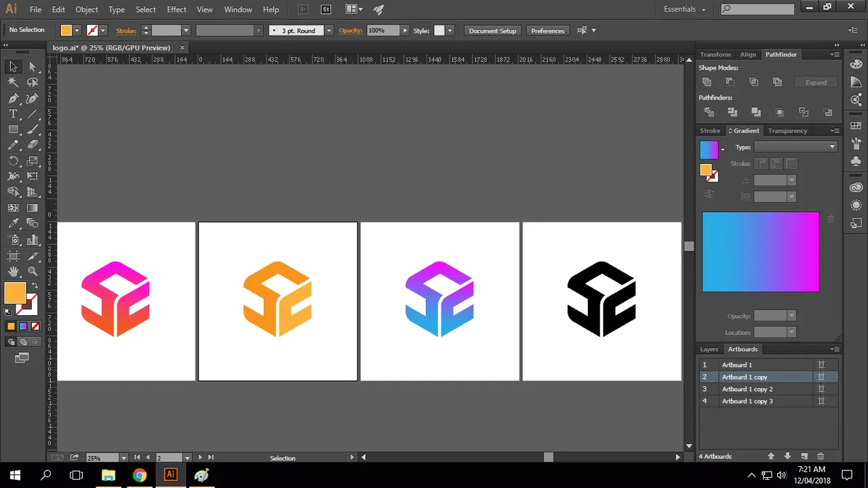The height and width of the screenshot is (488, 868).
Task: Click the Unite shape mode icon
Action: [x=707, y=82]
